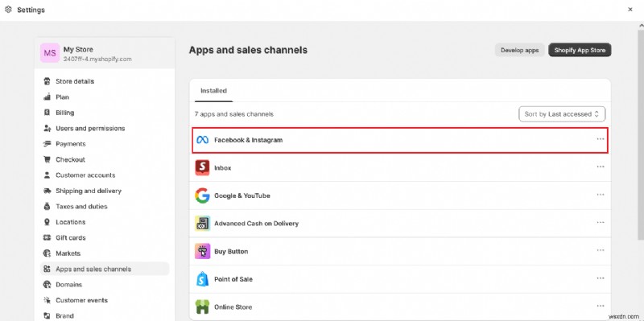Click the Payments card icon
The image size is (644, 321).
coord(47,144)
